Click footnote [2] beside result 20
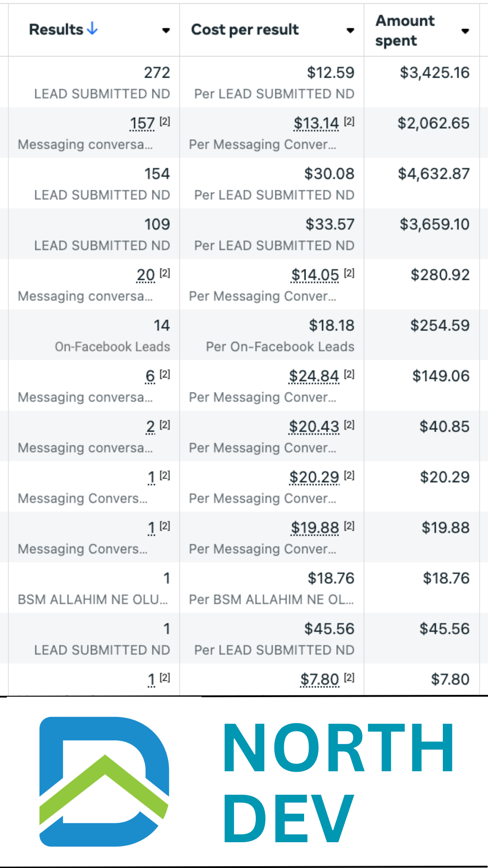Image resolution: width=488 pixels, height=868 pixels. pyautogui.click(x=165, y=273)
